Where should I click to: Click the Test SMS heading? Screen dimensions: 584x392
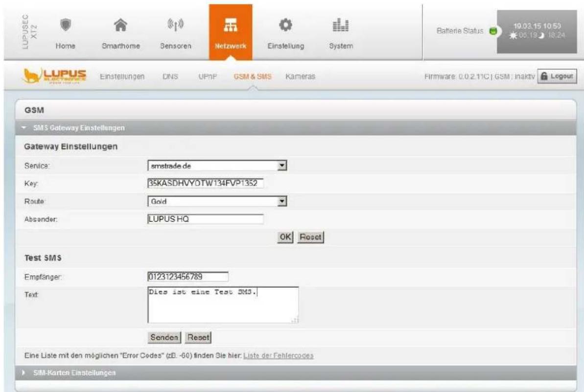pos(43,258)
